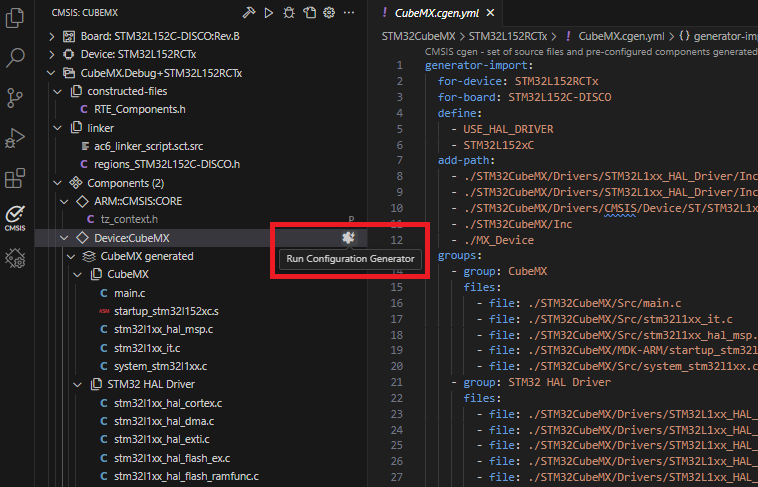
Task: Collapse the constructed-files group
Action: pos(58,91)
